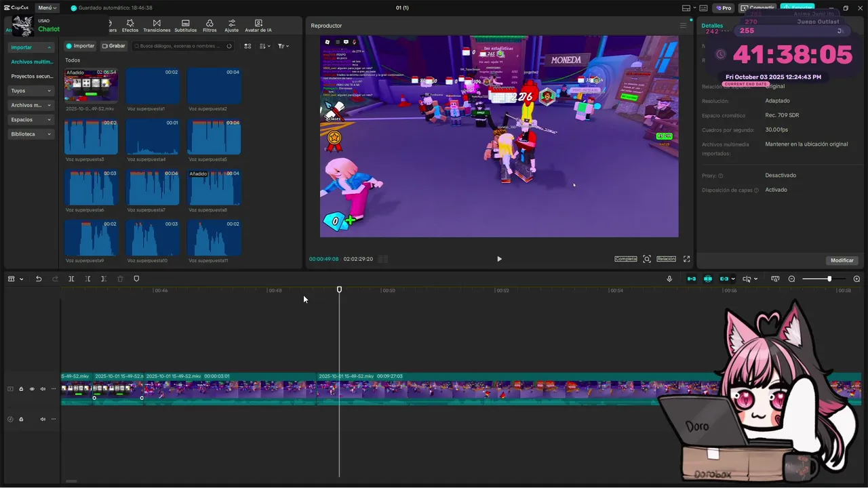The image size is (868, 488).
Task: Click the player zoom scan icon
Action: pyautogui.click(x=647, y=259)
